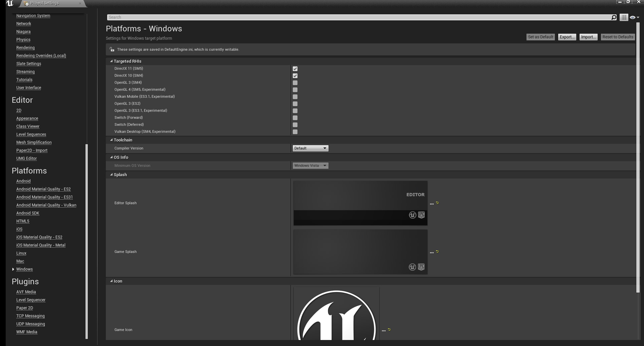Open Mac platform settings

click(x=20, y=261)
